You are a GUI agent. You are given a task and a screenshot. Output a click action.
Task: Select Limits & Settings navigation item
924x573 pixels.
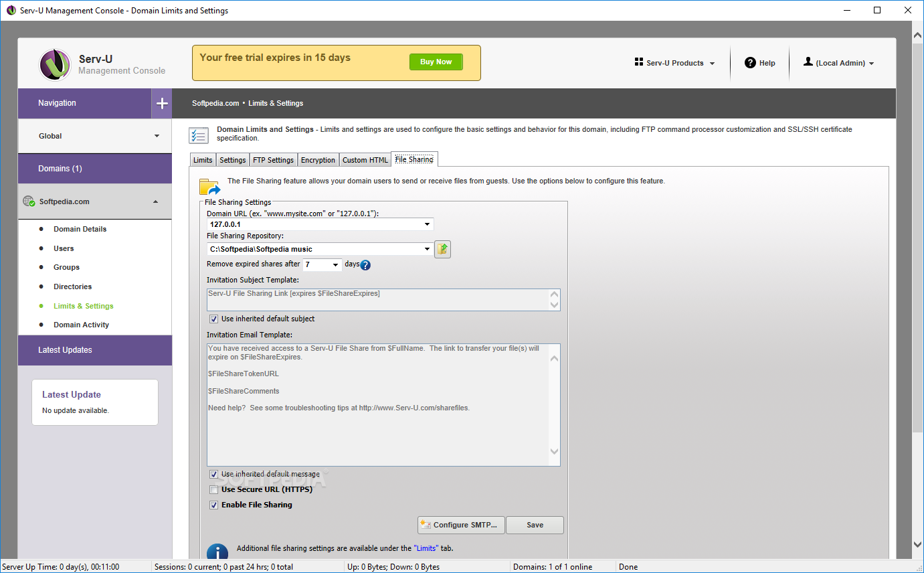pyautogui.click(x=84, y=306)
